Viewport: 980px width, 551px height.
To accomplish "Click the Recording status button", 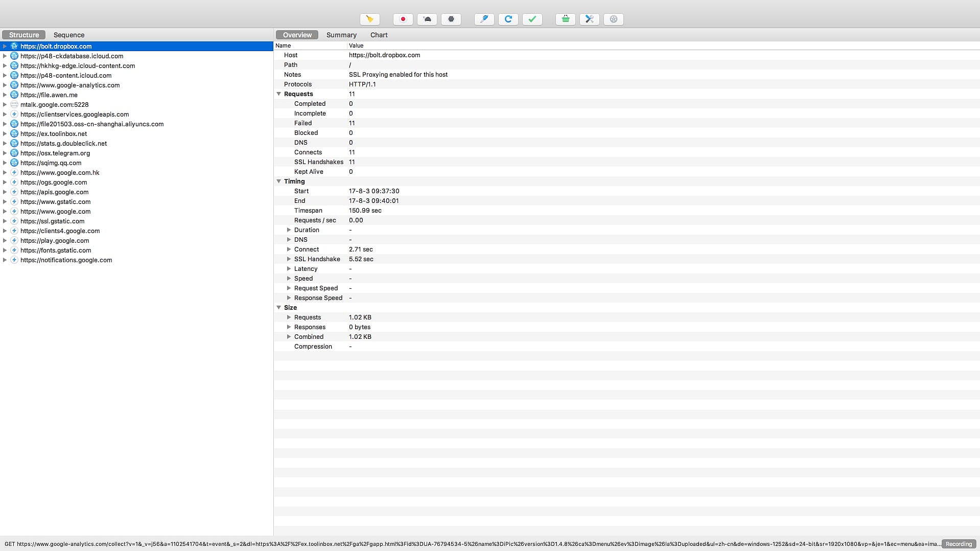I will tap(958, 544).
